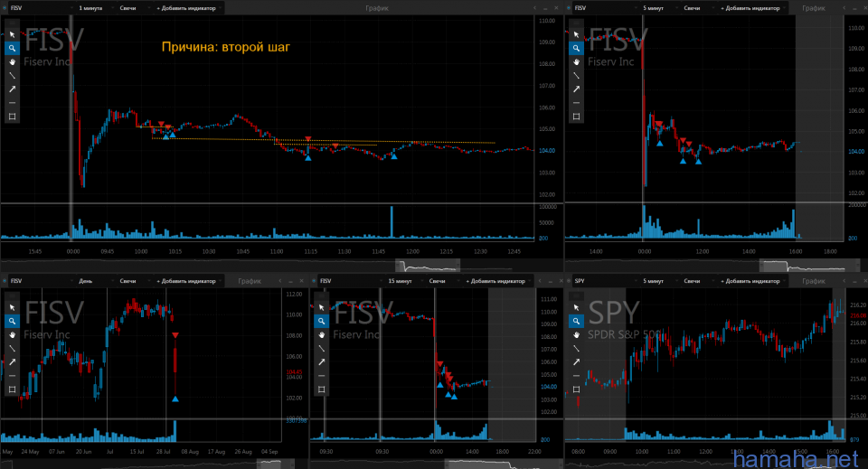Click 'Добавить индикатор' in daily FISV chart
The width and height of the screenshot is (868, 469).
click(188, 281)
